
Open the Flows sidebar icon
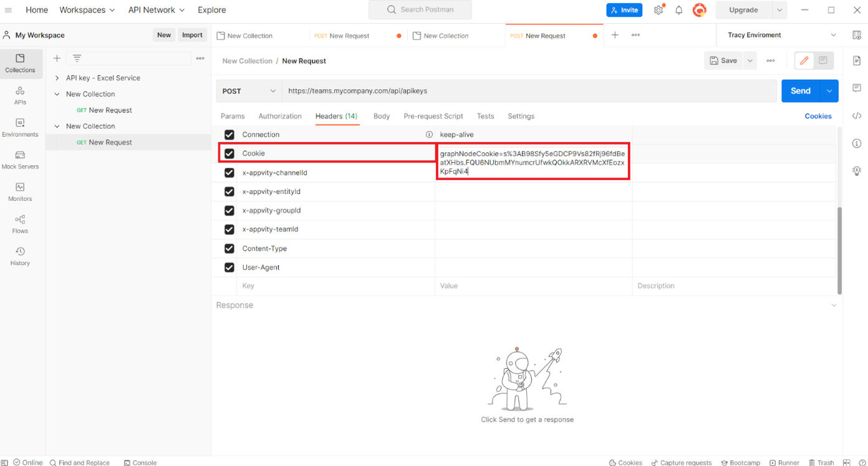20,224
